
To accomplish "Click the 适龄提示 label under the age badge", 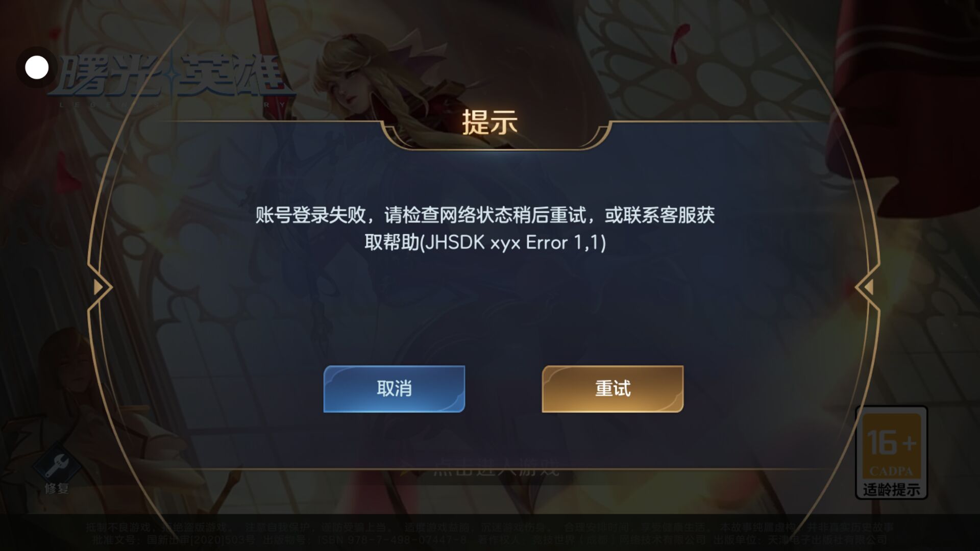I will coord(891,490).
